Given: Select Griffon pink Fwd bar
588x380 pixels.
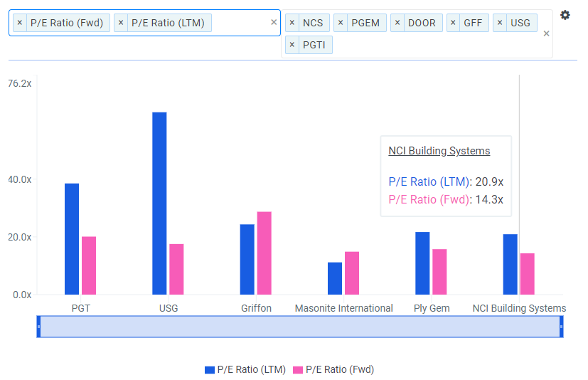Looking at the screenshot, I should 264,253.
